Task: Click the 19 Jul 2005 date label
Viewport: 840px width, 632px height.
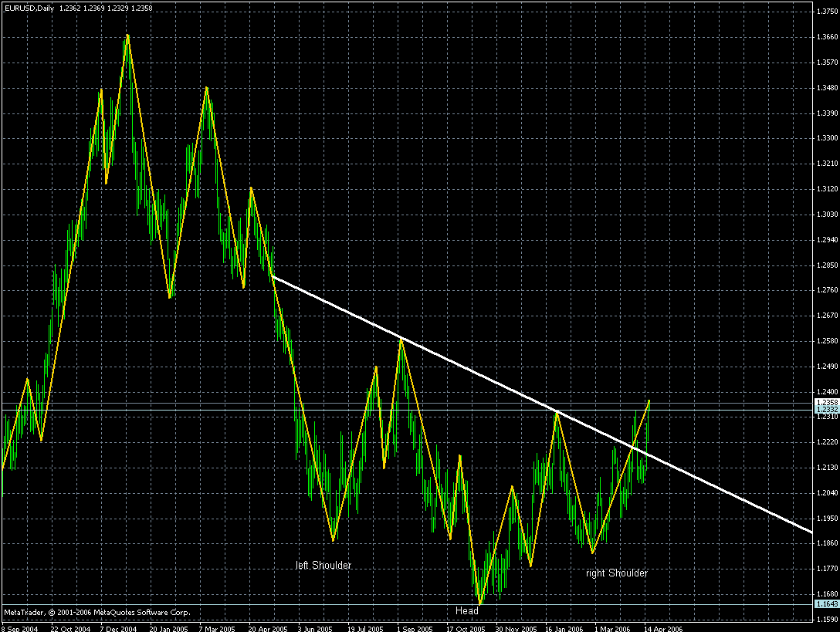Action: pyautogui.click(x=365, y=629)
